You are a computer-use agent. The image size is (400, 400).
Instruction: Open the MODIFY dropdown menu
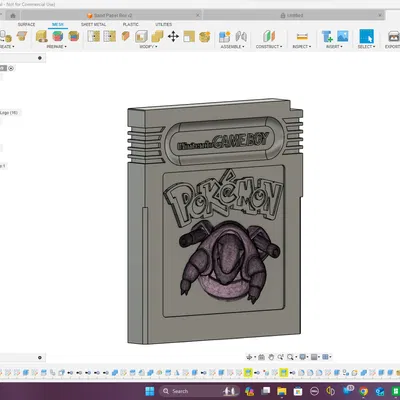(148, 47)
